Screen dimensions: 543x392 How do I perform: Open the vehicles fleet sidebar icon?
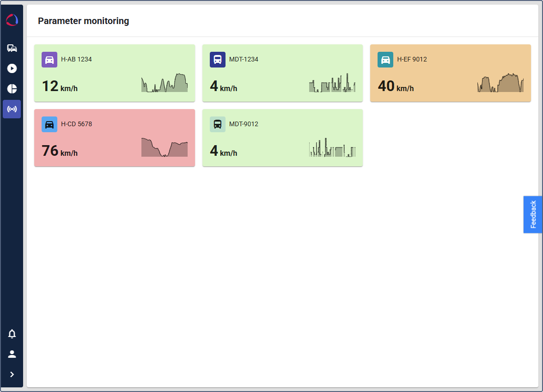[12, 48]
